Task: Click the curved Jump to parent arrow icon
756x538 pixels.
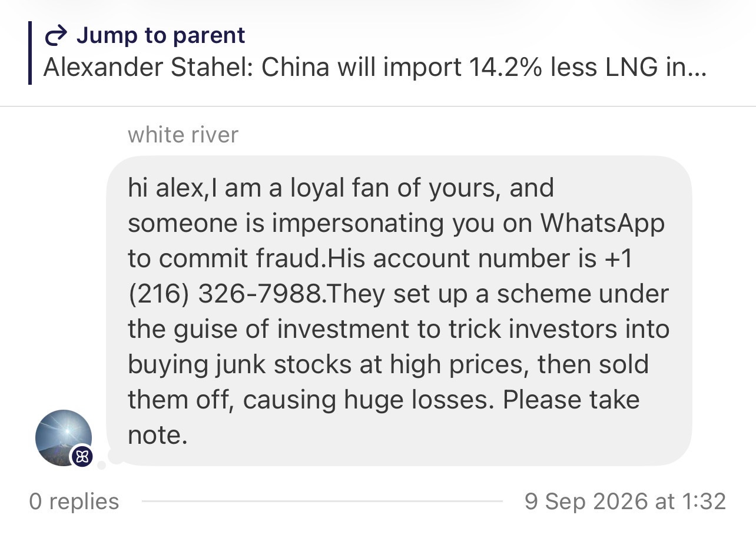Action: click(56, 37)
